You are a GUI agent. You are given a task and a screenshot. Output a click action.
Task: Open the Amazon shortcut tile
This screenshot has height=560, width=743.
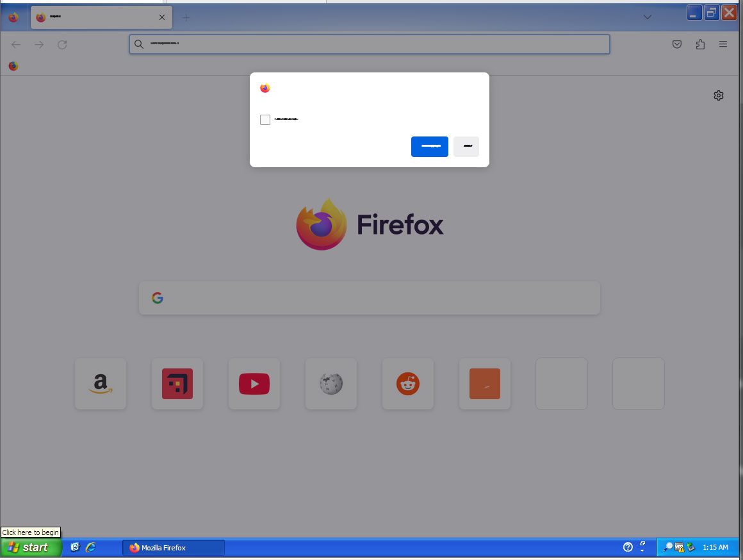(x=101, y=384)
